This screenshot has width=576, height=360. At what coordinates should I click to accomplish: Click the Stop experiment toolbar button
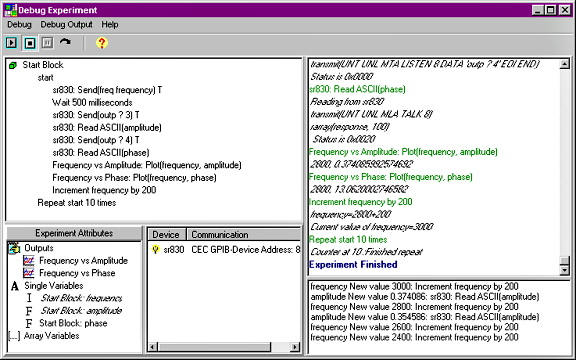pyautogui.click(x=30, y=43)
